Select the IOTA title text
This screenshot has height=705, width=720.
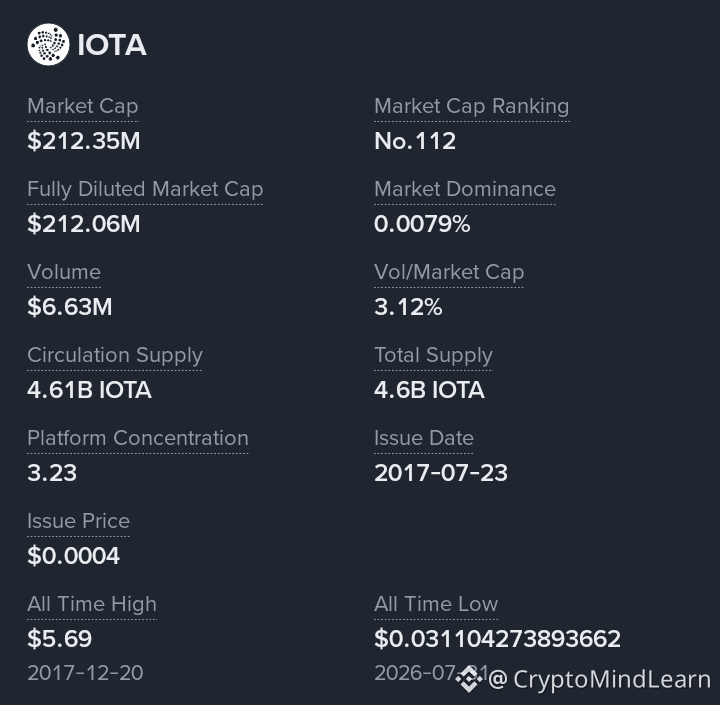tap(112, 45)
